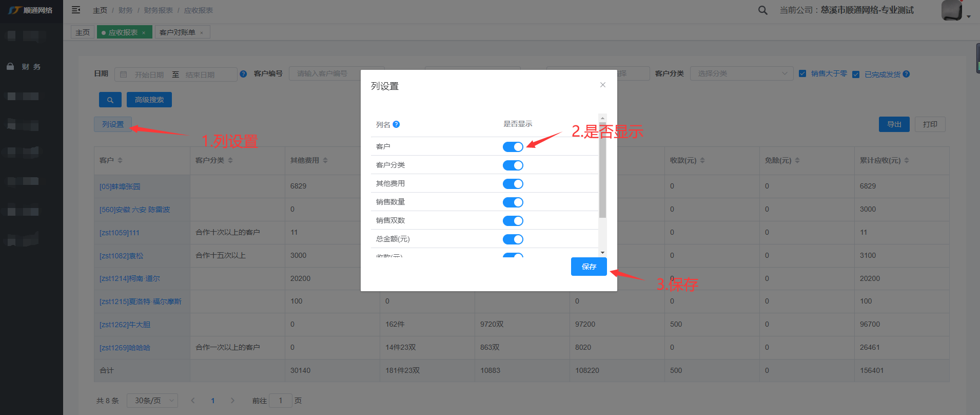Image resolution: width=980 pixels, height=415 pixels.
Task: Toggle the 销售数量 column visibility switch
Action: pos(513,202)
